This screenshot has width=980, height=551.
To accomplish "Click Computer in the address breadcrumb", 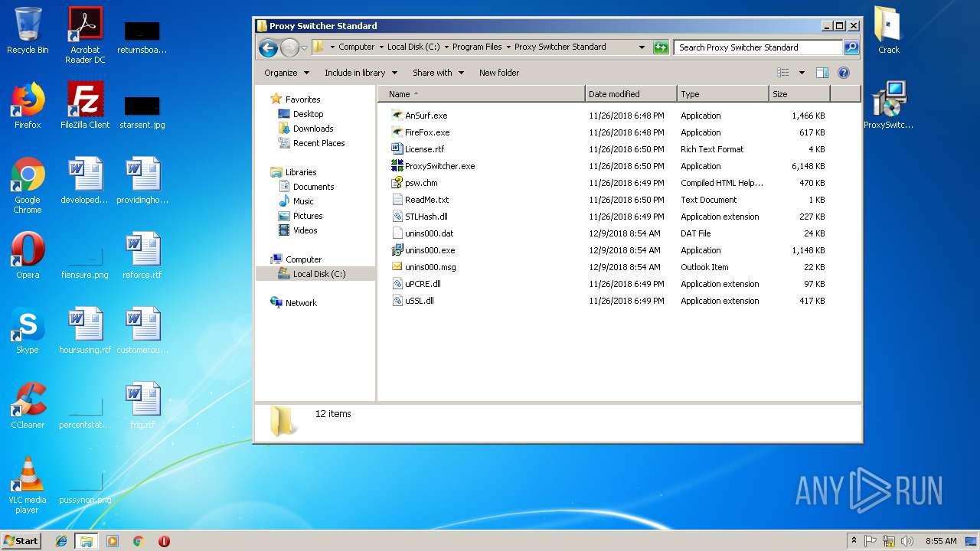I will tap(357, 47).
